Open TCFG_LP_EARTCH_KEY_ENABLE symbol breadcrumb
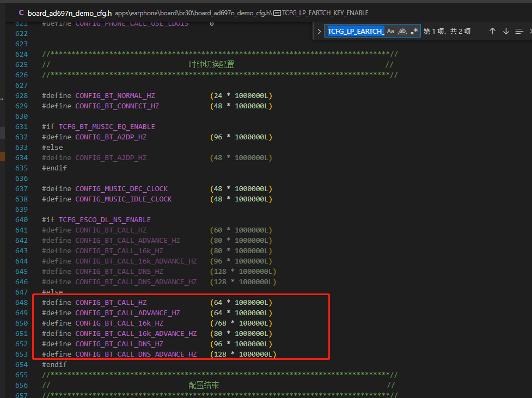Image resolution: width=532 pixels, height=398 pixels. click(x=325, y=13)
